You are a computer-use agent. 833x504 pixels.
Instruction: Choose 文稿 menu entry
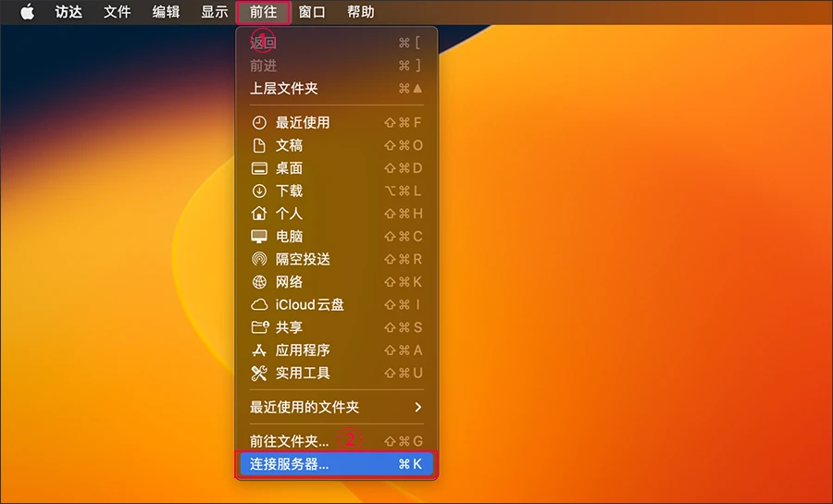337,145
